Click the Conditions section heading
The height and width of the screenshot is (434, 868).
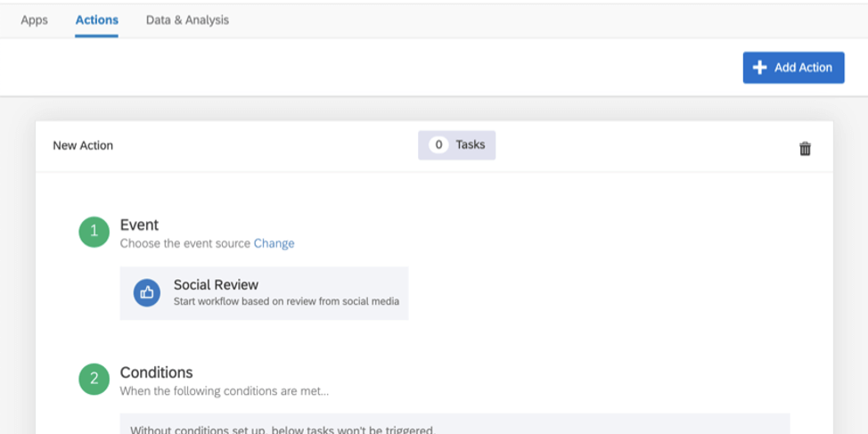click(x=156, y=373)
